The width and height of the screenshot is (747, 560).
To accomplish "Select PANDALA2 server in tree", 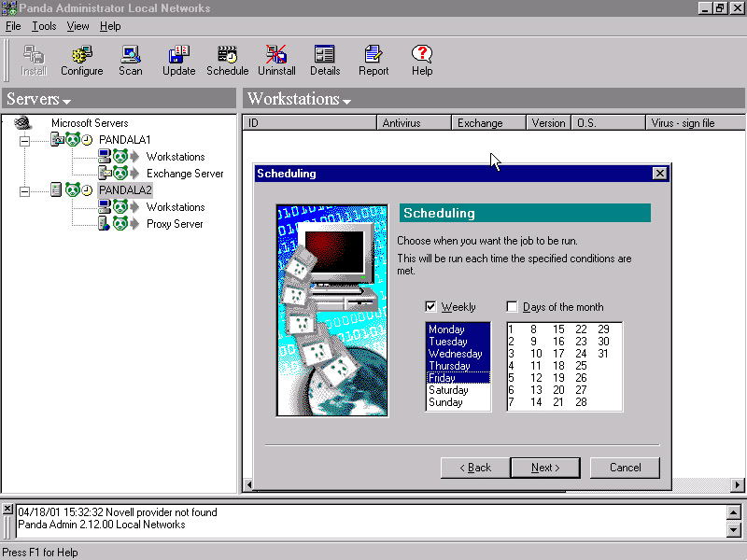I will [125, 190].
